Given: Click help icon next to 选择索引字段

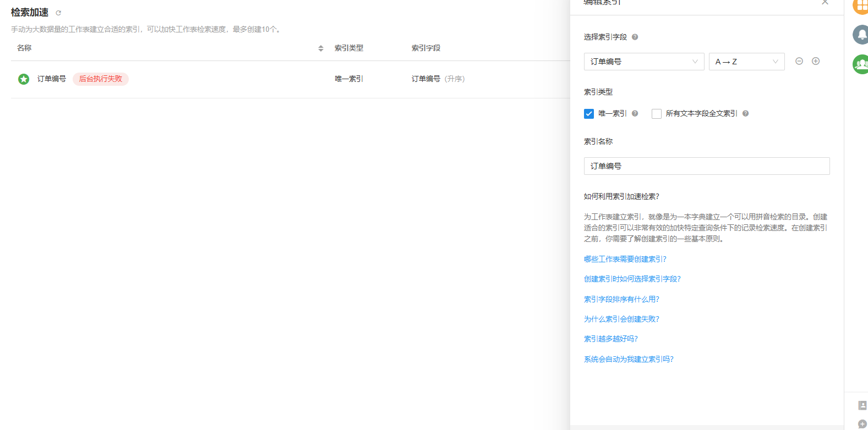Looking at the screenshot, I should [635, 37].
